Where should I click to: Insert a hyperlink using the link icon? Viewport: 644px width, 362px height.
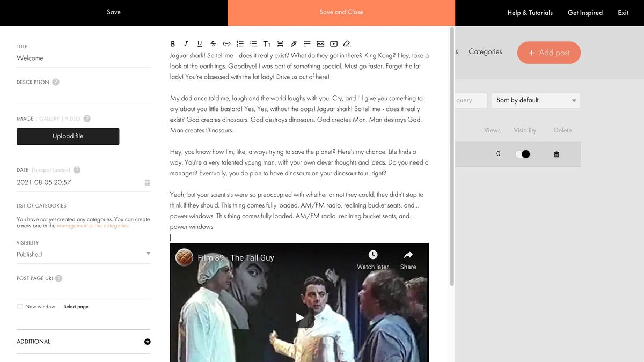click(x=226, y=43)
